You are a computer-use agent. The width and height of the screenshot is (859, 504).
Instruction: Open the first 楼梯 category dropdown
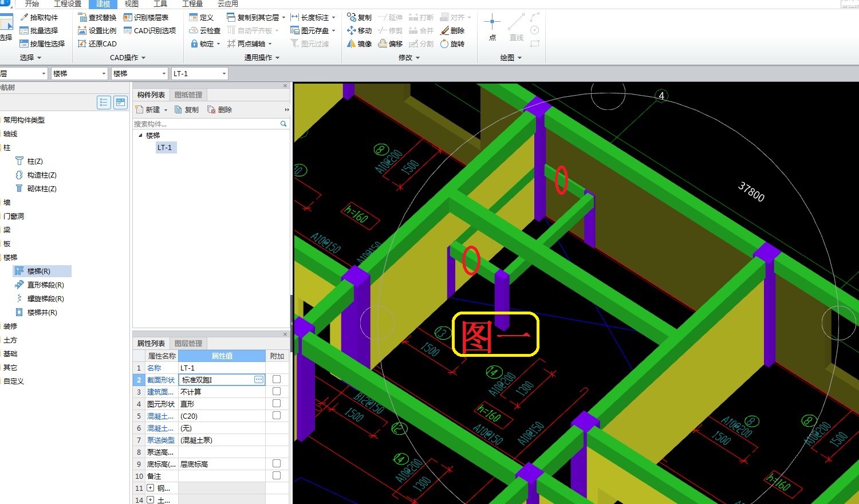pyautogui.click(x=104, y=73)
